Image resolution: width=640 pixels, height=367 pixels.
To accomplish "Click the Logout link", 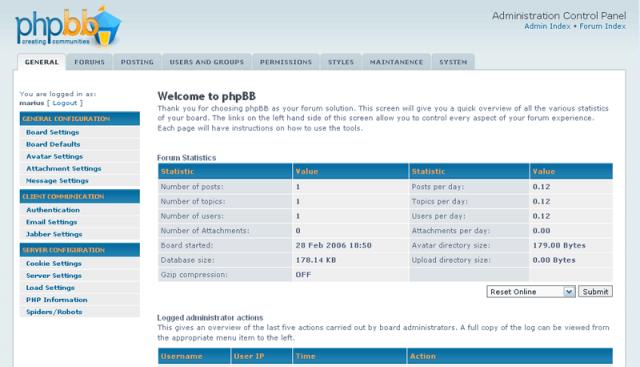I will pyautogui.click(x=64, y=103).
